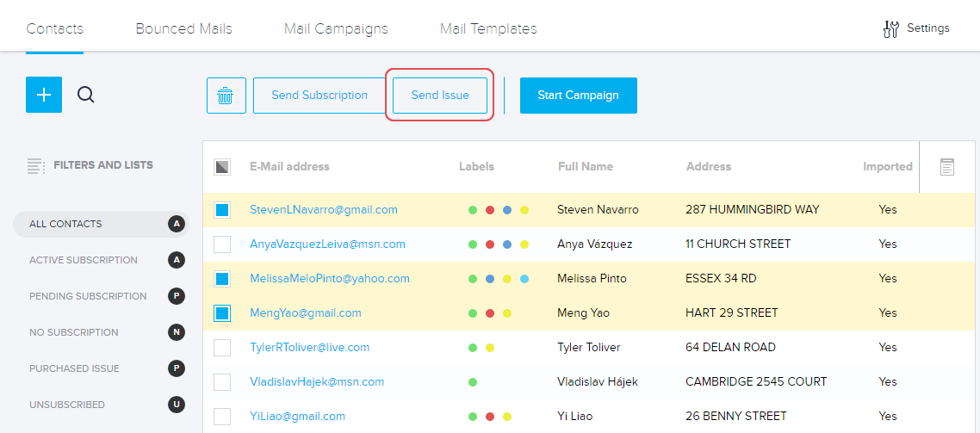
Task: Click the column chooser icon in table header
Action: point(946,167)
